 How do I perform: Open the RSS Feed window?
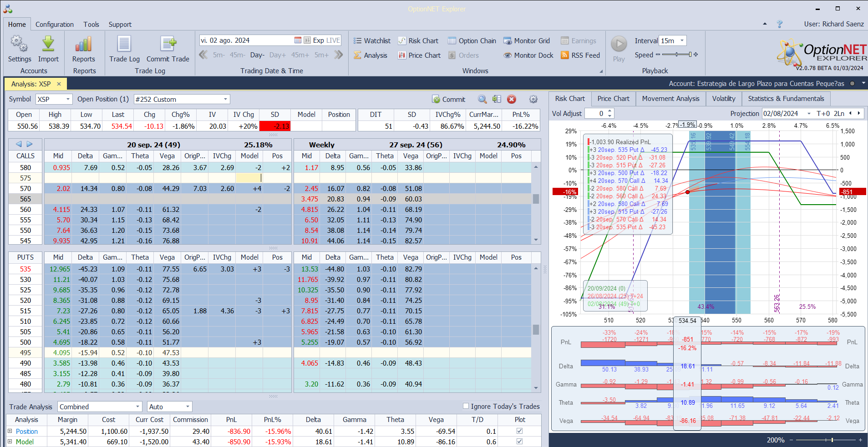tap(580, 55)
